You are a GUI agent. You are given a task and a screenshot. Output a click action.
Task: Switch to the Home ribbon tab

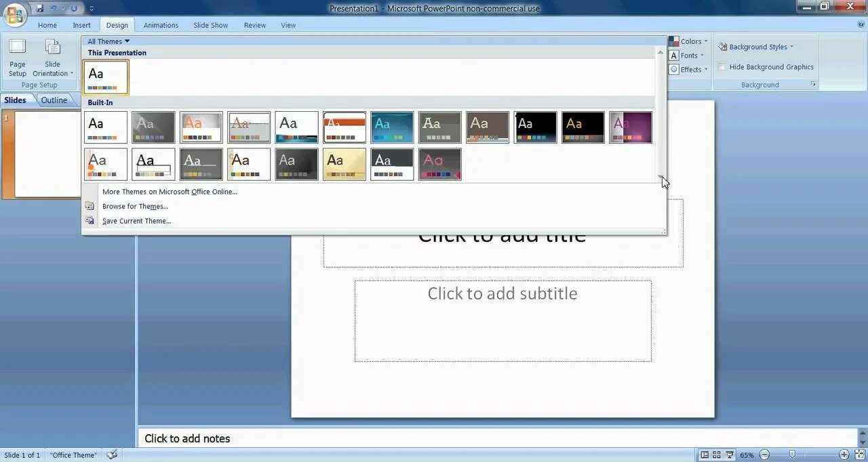[47, 25]
